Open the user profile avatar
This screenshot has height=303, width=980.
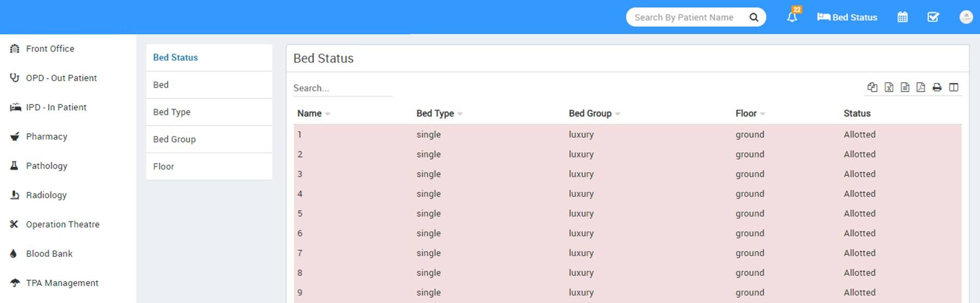pyautogui.click(x=966, y=17)
